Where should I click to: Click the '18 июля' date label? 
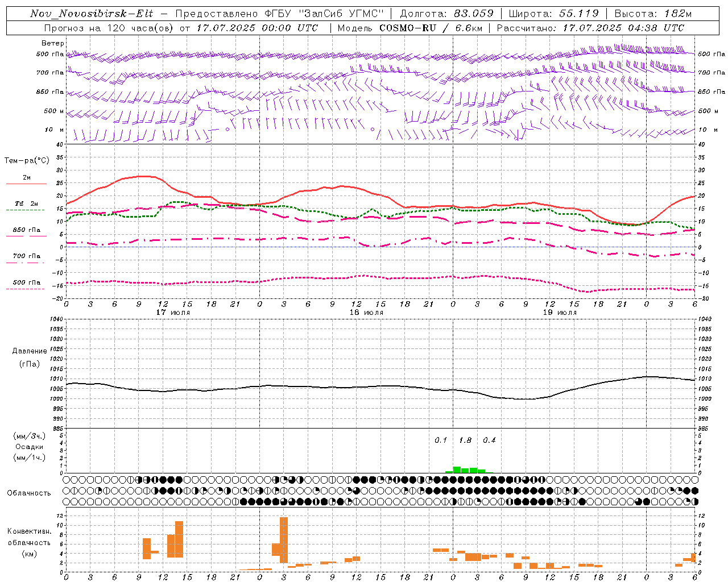pyautogui.click(x=366, y=312)
